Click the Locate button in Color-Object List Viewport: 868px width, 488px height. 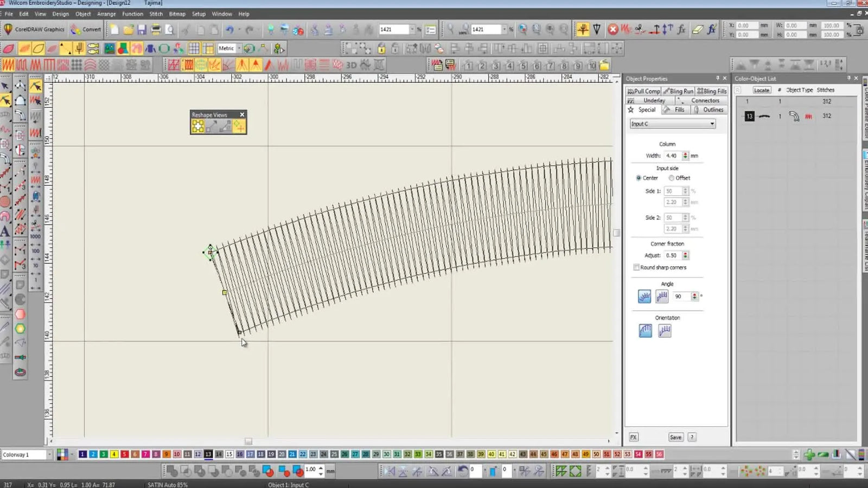762,90
